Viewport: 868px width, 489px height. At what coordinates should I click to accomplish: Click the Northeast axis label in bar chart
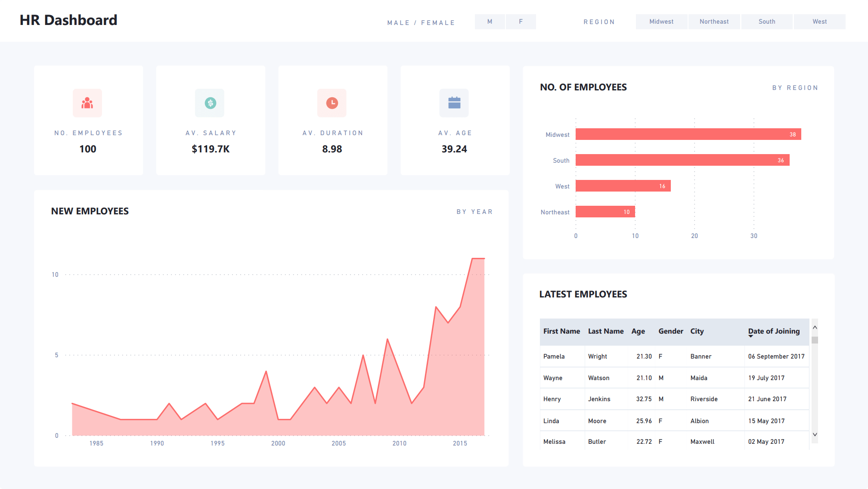click(555, 212)
